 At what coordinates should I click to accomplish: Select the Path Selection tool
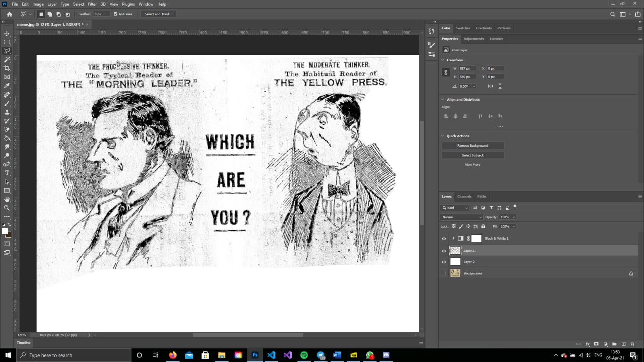click(7, 182)
